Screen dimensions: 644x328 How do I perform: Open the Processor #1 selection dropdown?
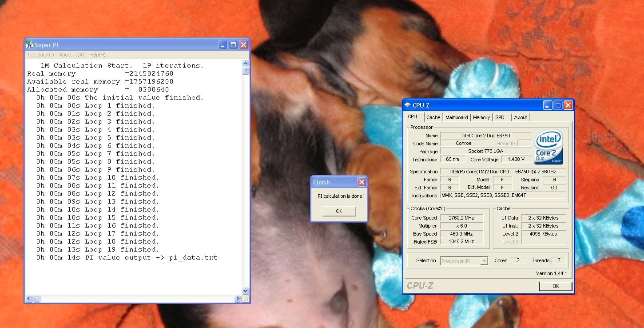click(x=465, y=261)
